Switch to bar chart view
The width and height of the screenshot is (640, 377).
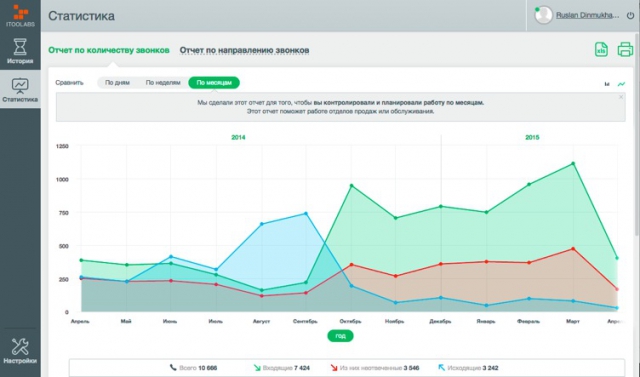pos(607,84)
